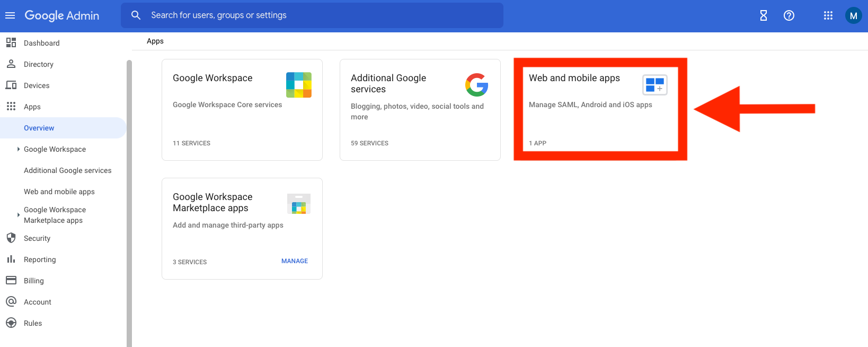This screenshot has width=868, height=347.
Task: Click the Google Workspace colorful card icon
Action: (x=299, y=85)
